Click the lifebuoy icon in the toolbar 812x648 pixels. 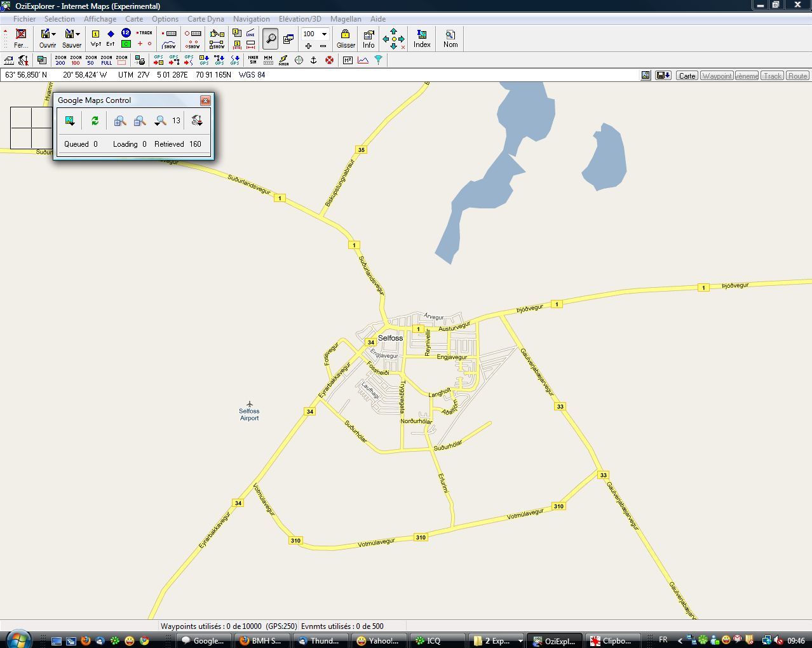[329, 60]
